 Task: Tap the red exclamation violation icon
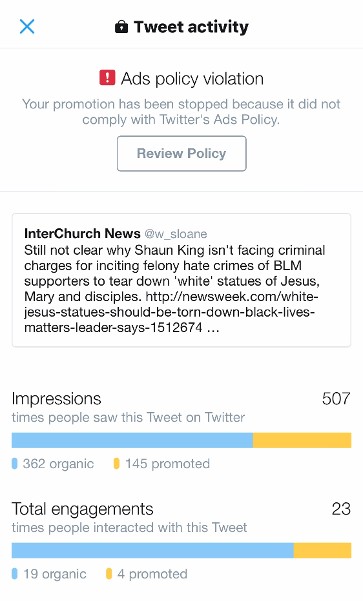[x=107, y=78]
